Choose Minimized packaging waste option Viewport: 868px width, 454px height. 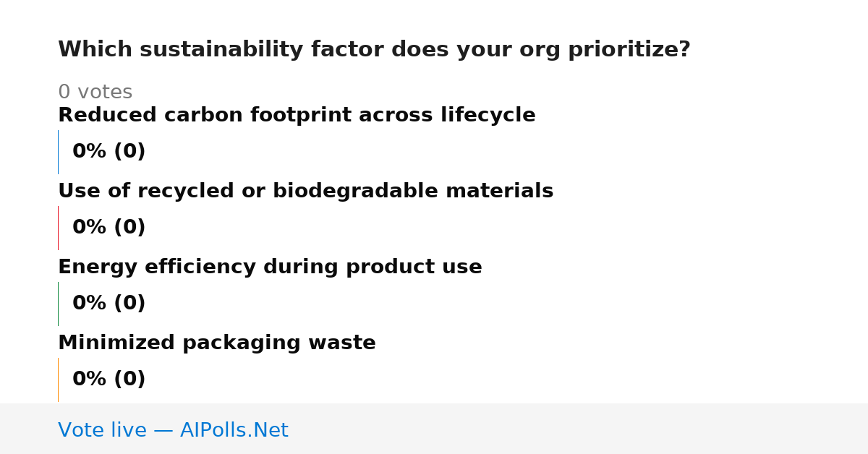point(217,343)
